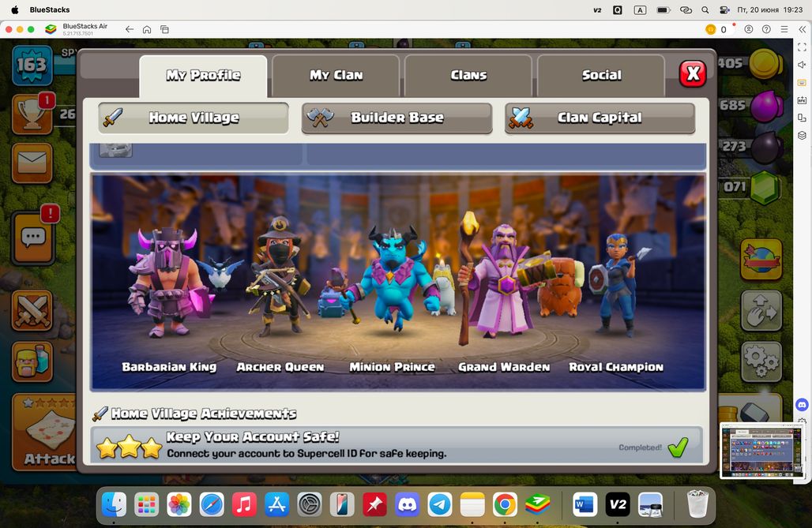The image size is (812, 528).
Task: Open the BlueStacks menu bar item
Action: [50, 9]
